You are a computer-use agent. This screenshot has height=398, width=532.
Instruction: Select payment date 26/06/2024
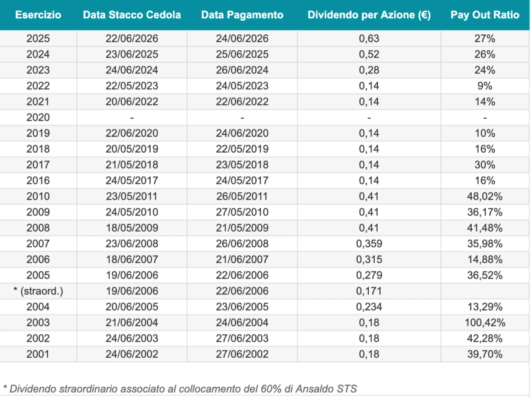242,70
